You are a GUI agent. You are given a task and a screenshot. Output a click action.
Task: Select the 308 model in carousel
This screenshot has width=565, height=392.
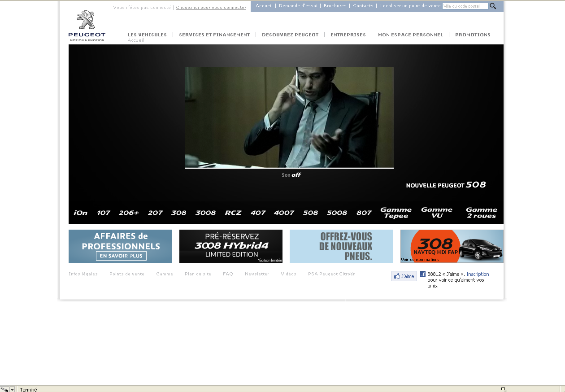click(x=178, y=213)
